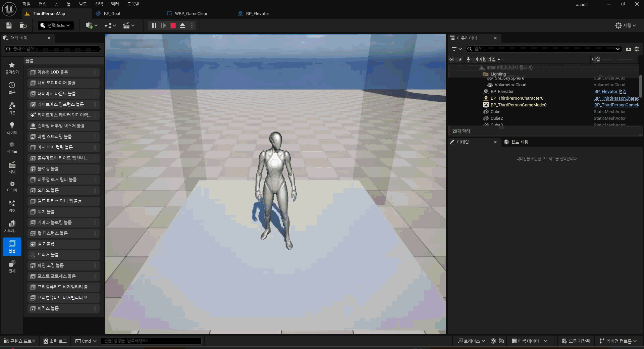Open the Settings dropdown

pyautogui.click(x=626, y=26)
